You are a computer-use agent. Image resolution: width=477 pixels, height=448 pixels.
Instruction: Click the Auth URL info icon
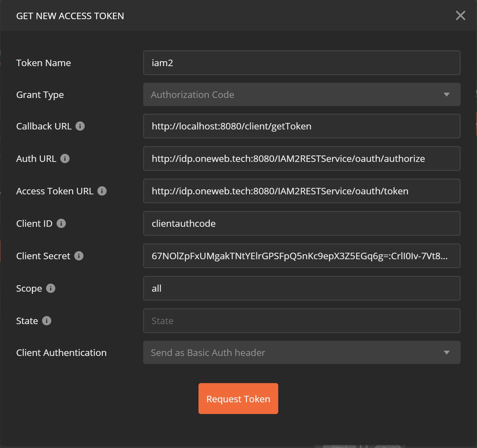65,158
